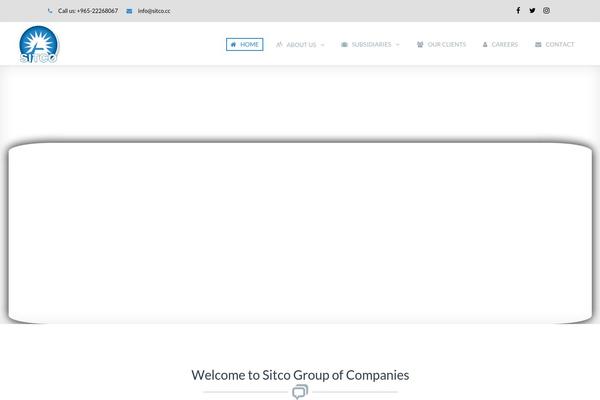
Task: Click the Welcome to Sitco Group heading
Action: 300,375
